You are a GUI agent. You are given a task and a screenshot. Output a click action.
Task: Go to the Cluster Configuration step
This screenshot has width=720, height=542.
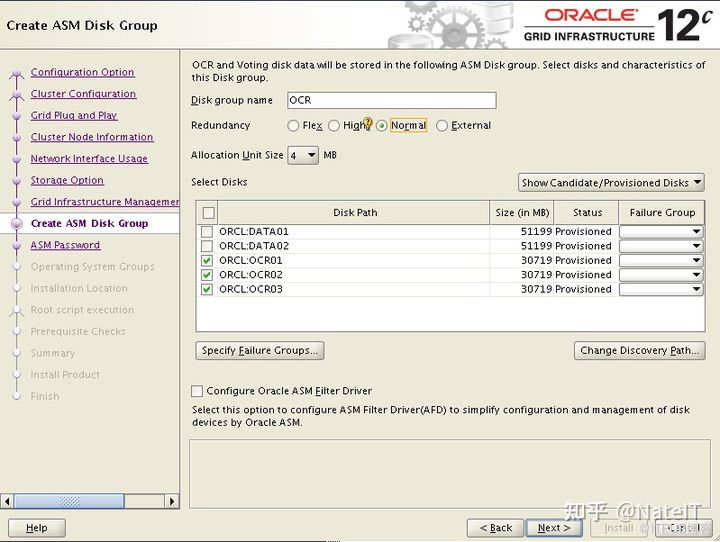(83, 94)
